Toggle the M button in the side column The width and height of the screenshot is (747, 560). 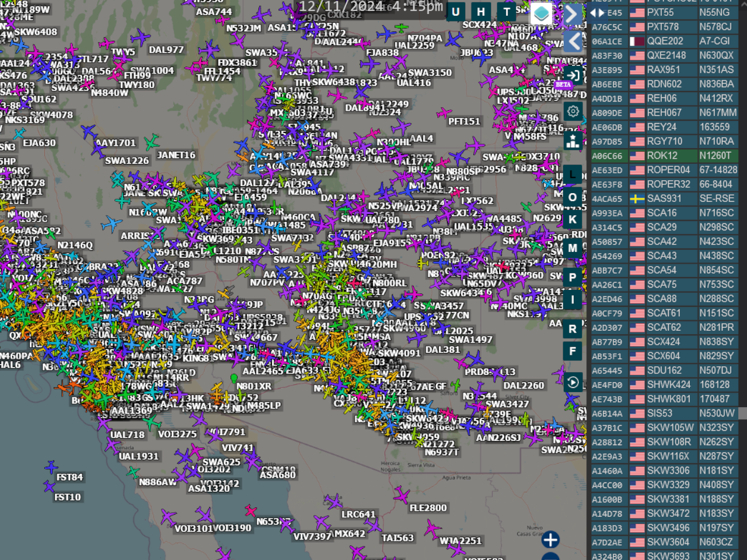pos(573,248)
